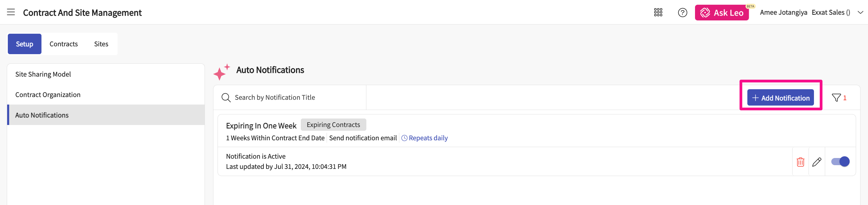Delete the Expiring In One Week notification
The height and width of the screenshot is (205, 868).
pyautogui.click(x=800, y=162)
